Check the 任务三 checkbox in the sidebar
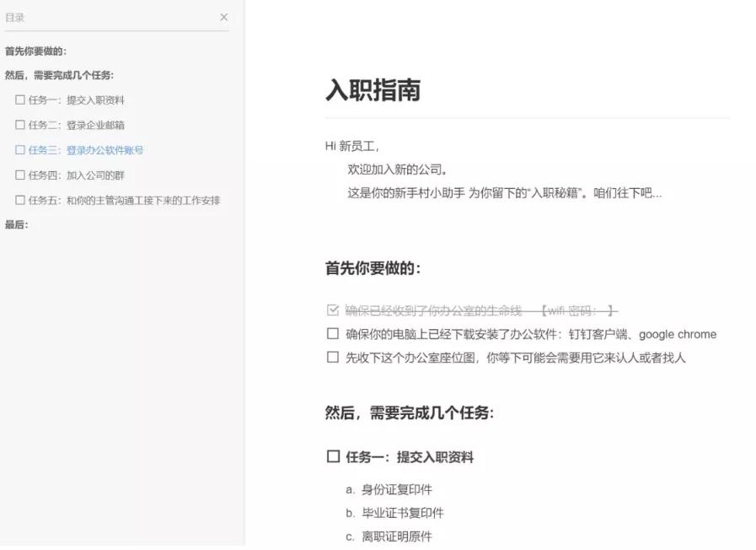 19,150
